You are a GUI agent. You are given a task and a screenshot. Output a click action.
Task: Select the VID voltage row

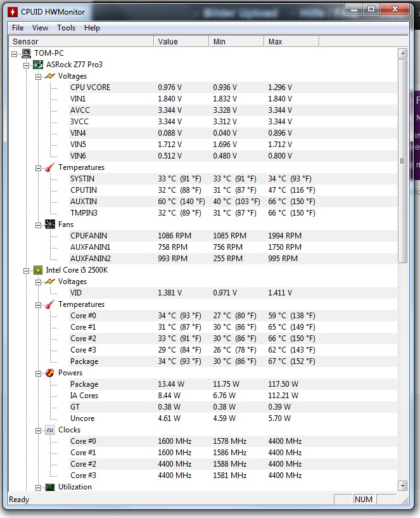(232, 293)
